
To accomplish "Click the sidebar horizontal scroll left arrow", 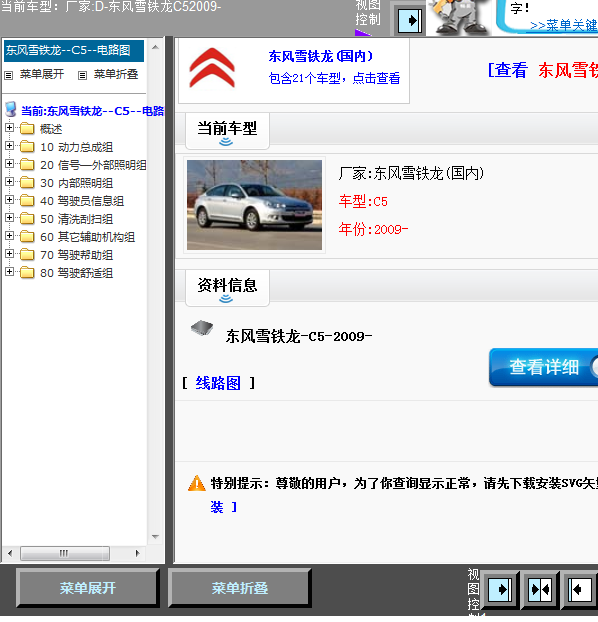I will tap(10, 553).
